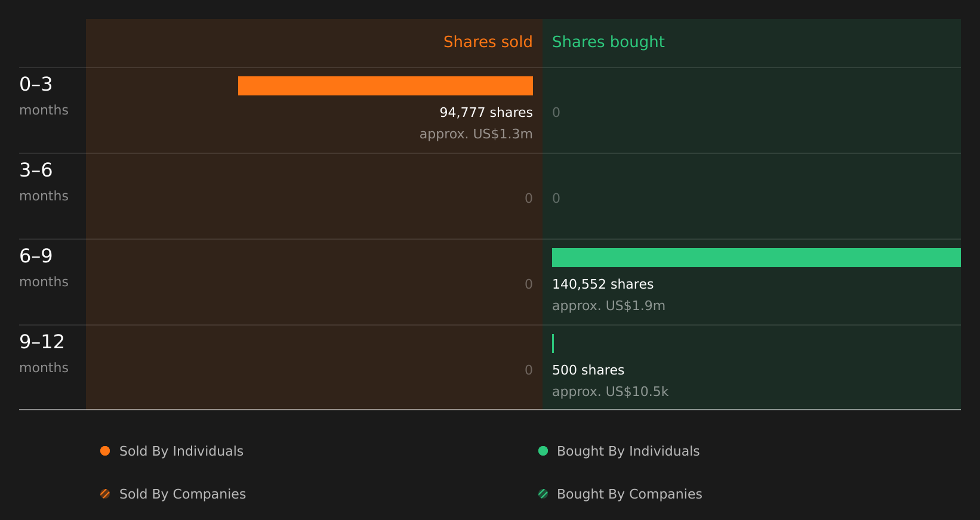Click the approx. US$1.9m text

(x=609, y=306)
